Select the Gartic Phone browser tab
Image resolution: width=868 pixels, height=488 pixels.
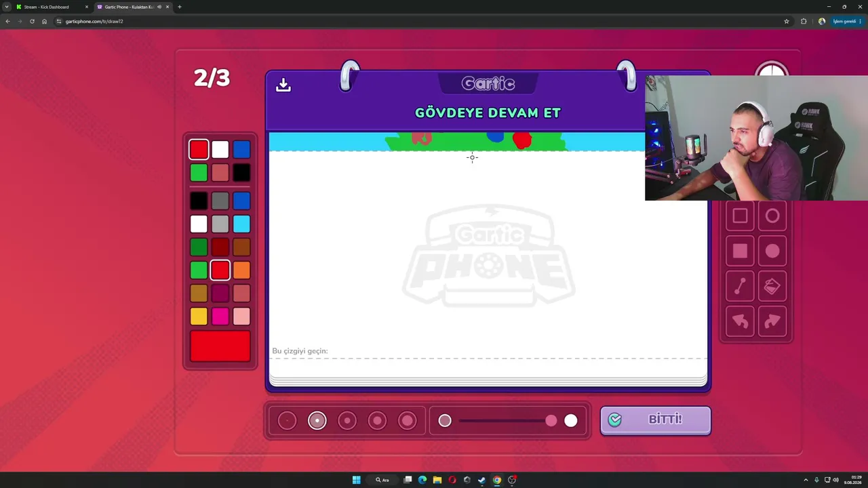(x=133, y=7)
